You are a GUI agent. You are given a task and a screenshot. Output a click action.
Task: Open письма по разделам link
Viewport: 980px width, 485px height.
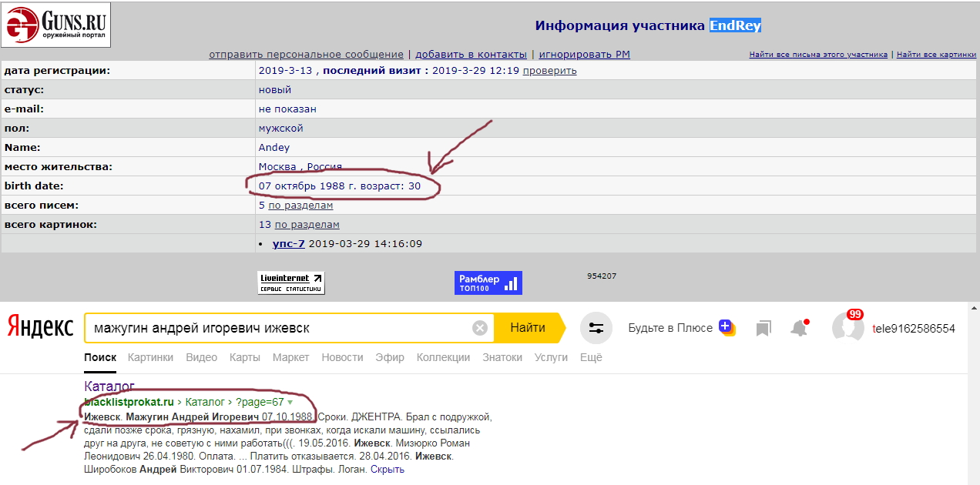(x=300, y=206)
